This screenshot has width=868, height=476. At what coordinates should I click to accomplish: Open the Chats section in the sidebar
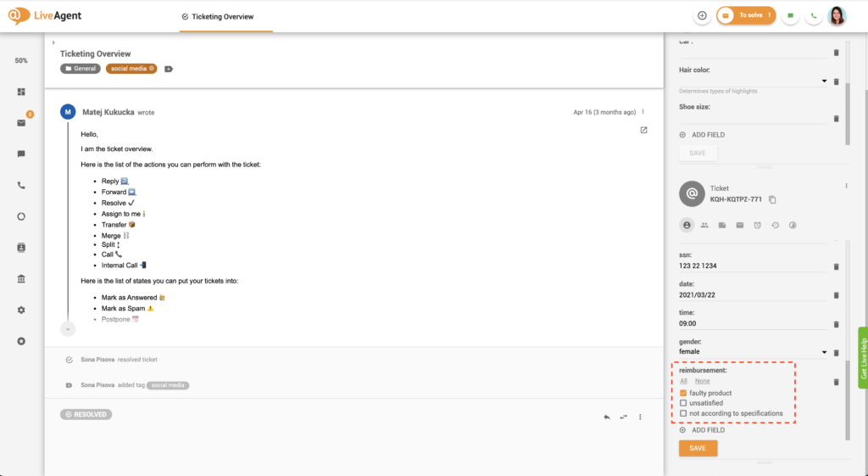click(21, 154)
